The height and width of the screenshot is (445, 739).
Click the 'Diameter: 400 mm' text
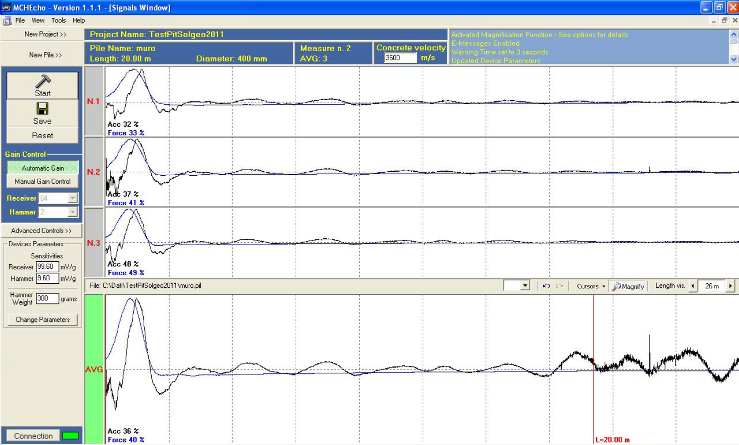[x=231, y=58]
